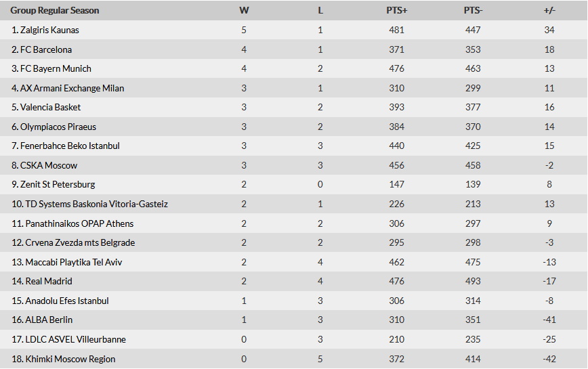
Task: Select the FC Barcelona row
Action: pos(294,49)
